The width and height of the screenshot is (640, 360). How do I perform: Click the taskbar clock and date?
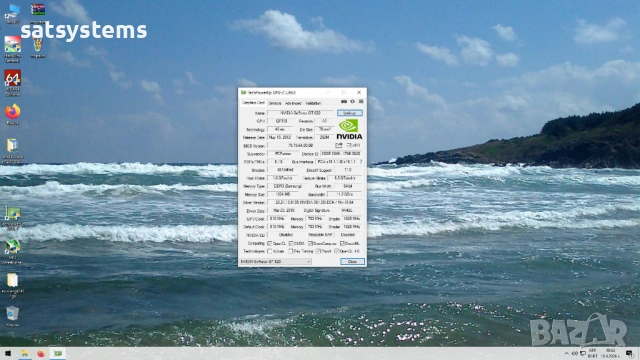click(611, 353)
